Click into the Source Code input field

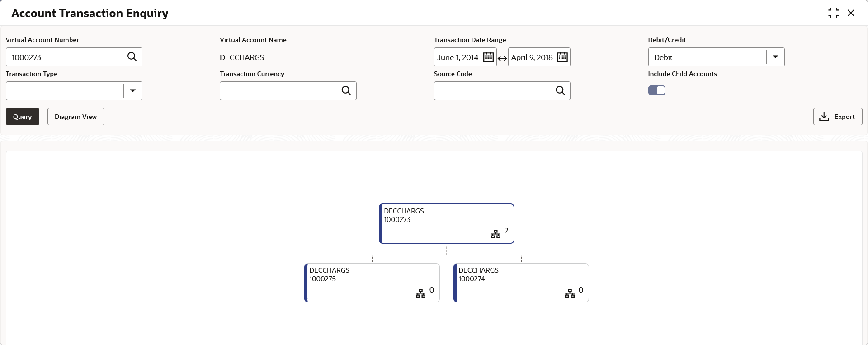(493, 91)
